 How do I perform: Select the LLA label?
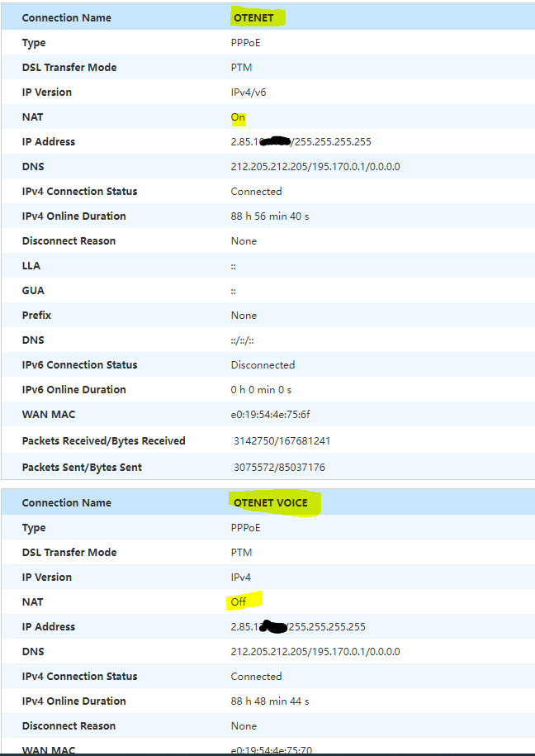(x=31, y=266)
